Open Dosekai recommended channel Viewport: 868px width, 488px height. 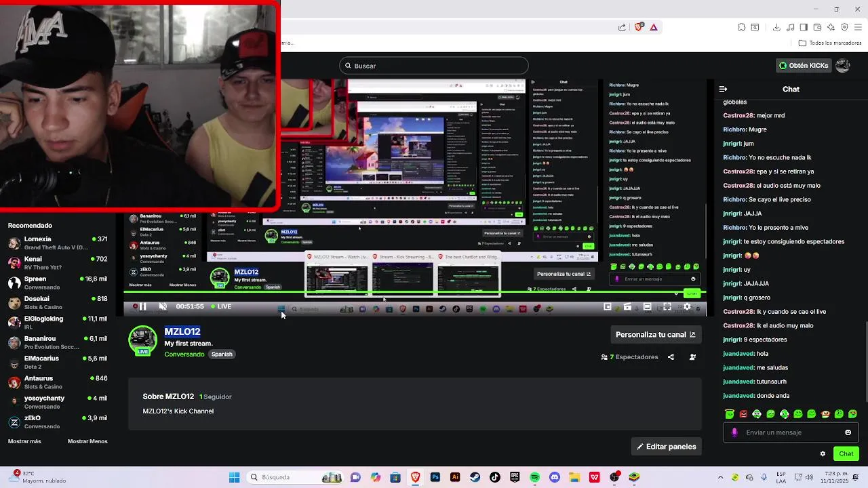58,302
